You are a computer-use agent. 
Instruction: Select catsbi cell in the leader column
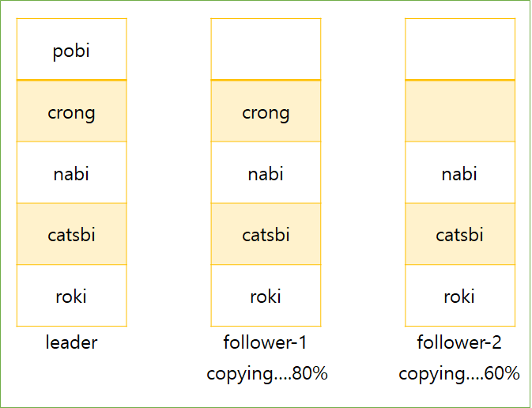click(72, 233)
